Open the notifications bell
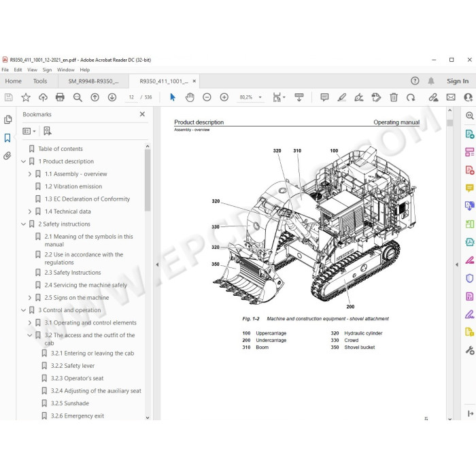This screenshot has height=476, width=476. [x=431, y=81]
